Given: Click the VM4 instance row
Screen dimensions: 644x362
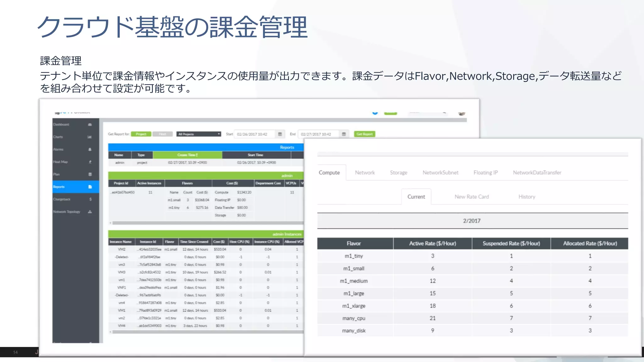Looking at the screenshot, I should (206, 326).
